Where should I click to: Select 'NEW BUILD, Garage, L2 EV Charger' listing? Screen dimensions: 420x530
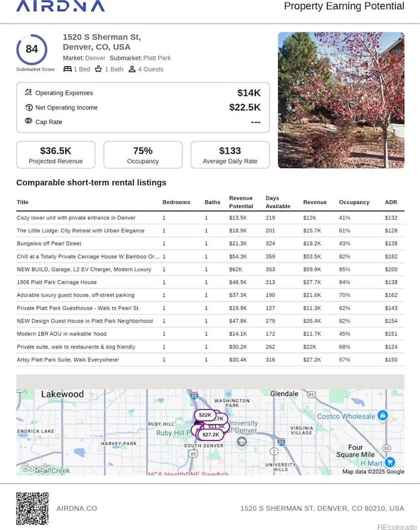[211, 270]
